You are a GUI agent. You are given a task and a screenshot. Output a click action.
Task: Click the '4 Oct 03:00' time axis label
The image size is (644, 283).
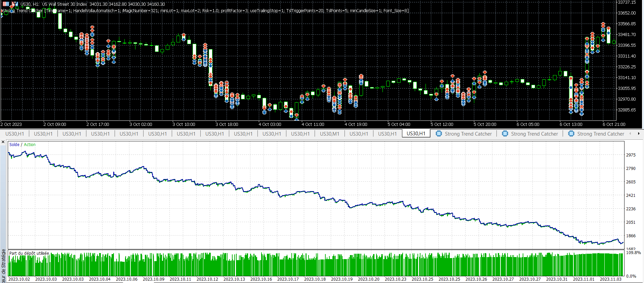point(270,125)
